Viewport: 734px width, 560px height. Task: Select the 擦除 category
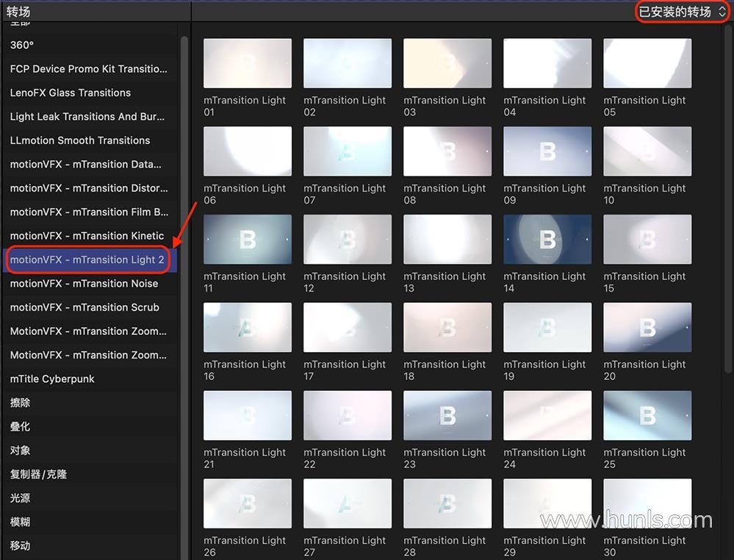(x=90, y=403)
